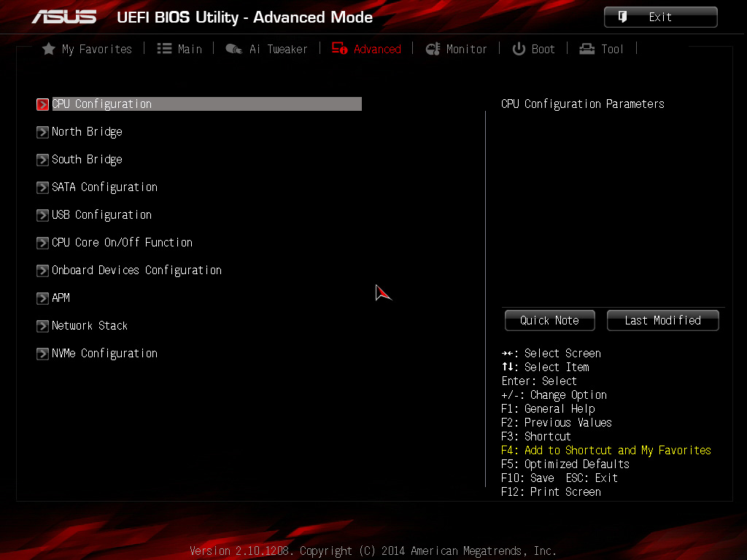Enter NVMe Configuration
The height and width of the screenshot is (560, 747).
[104, 354]
